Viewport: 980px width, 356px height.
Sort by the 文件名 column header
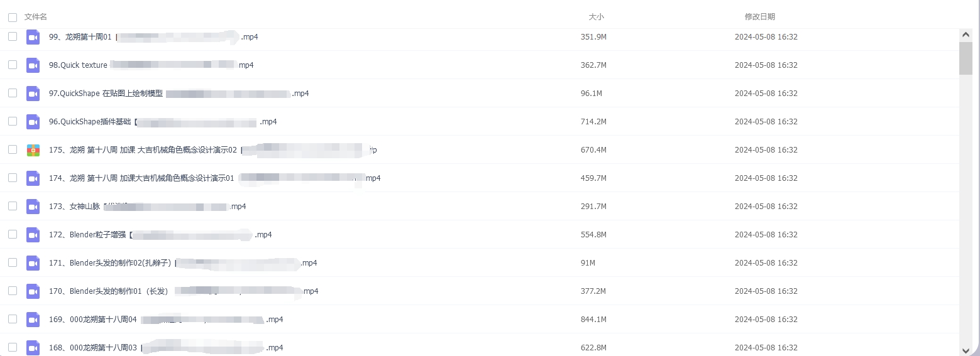tap(36, 17)
